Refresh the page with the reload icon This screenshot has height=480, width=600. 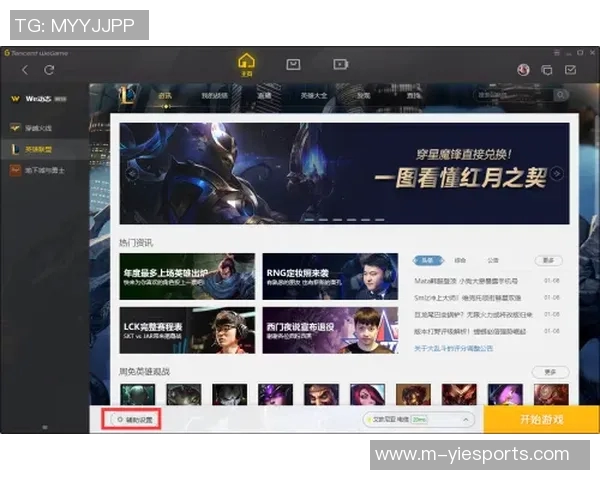click(48, 70)
